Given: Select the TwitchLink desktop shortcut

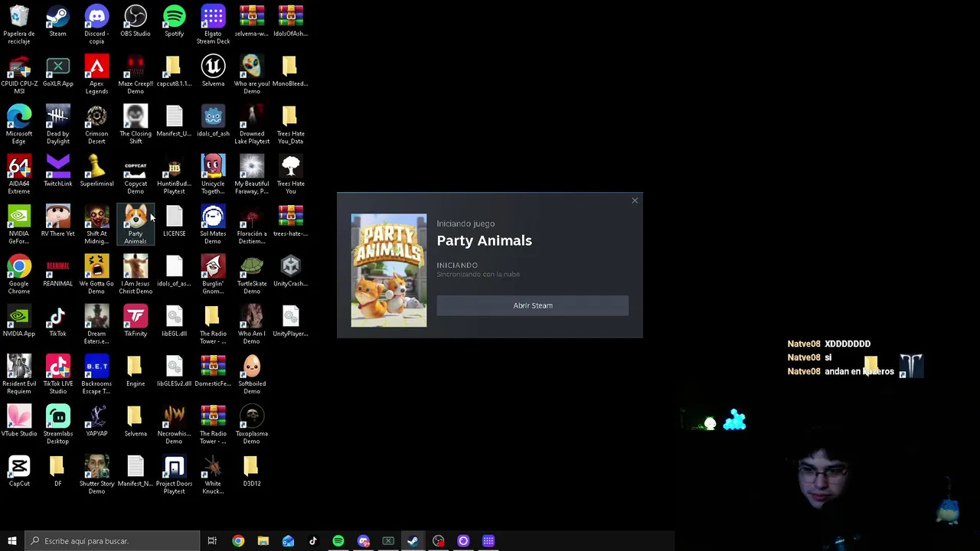Looking at the screenshot, I should coord(57,171).
